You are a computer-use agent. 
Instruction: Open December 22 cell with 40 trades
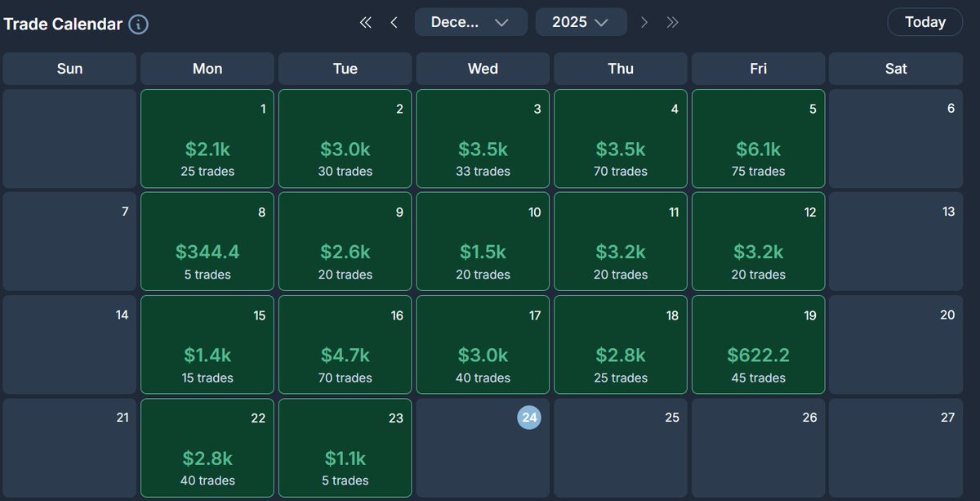click(x=207, y=448)
